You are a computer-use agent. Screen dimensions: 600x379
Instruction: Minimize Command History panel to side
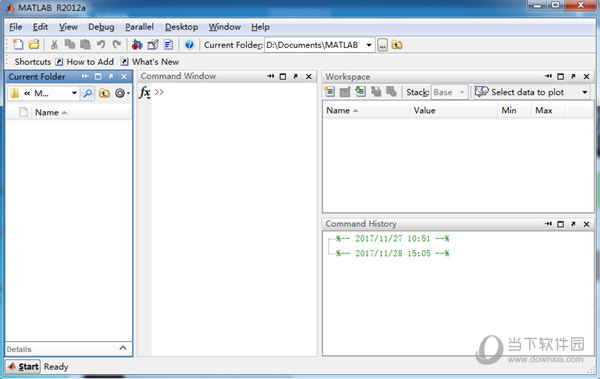(x=548, y=224)
